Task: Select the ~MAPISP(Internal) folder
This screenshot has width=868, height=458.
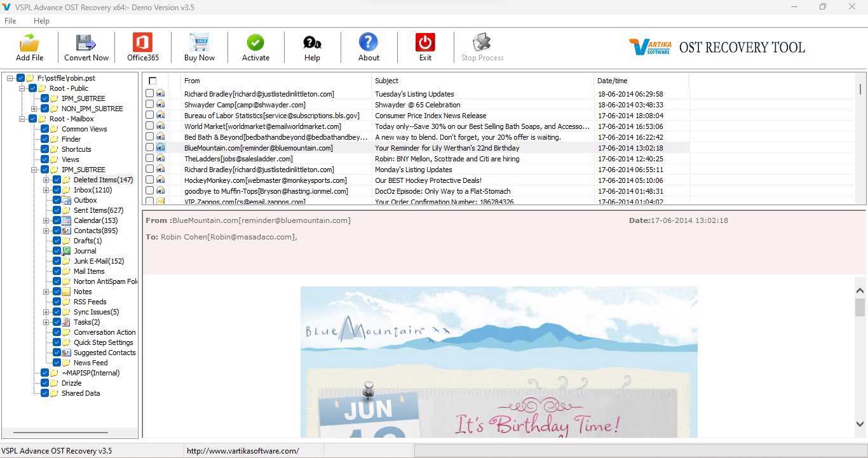Action: (90, 373)
